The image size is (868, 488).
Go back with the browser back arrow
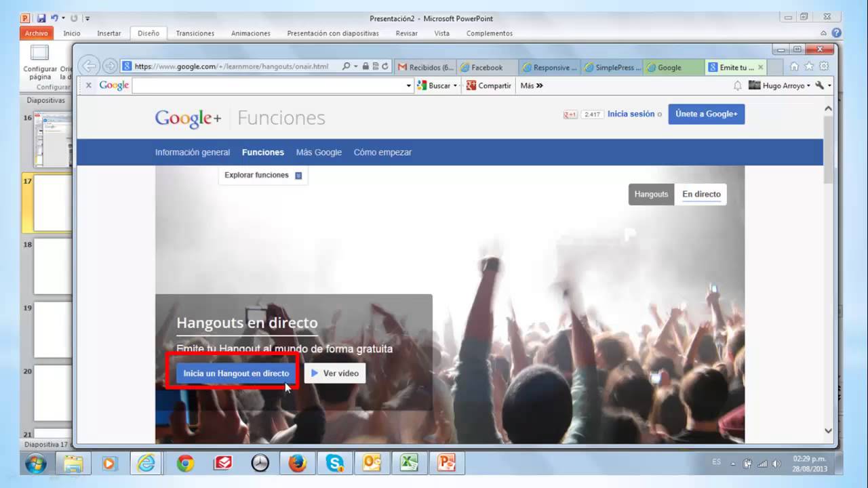89,66
